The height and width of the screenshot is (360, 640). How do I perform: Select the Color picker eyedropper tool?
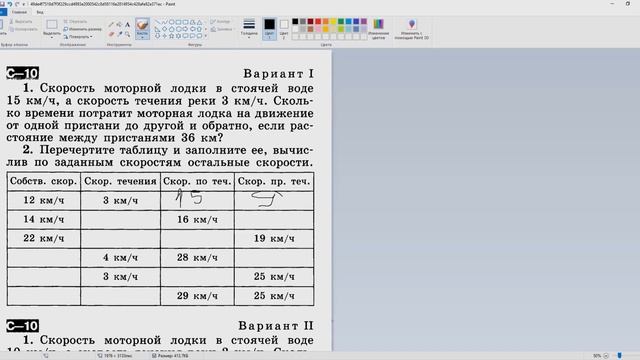(x=119, y=34)
